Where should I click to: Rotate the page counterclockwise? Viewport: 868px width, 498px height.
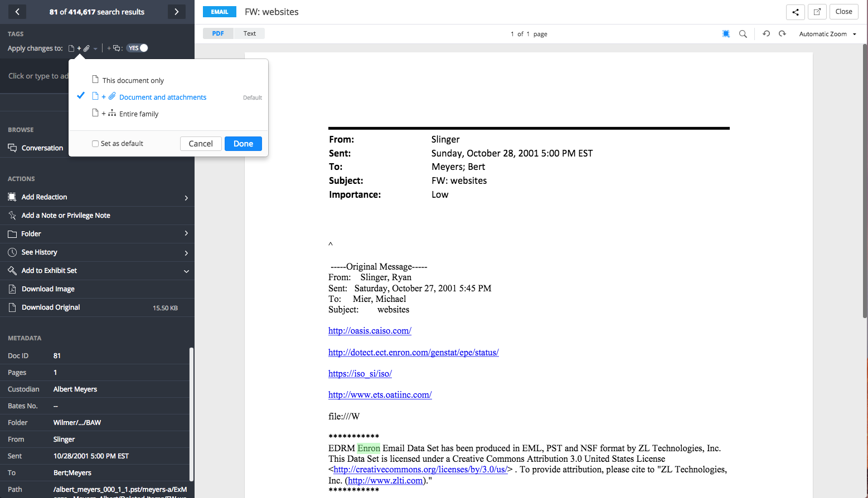(x=767, y=34)
